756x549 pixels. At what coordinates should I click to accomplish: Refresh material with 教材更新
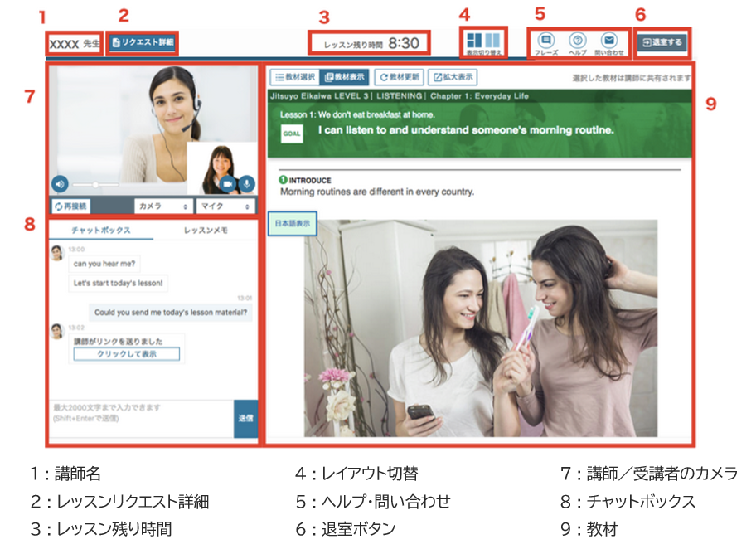399,77
